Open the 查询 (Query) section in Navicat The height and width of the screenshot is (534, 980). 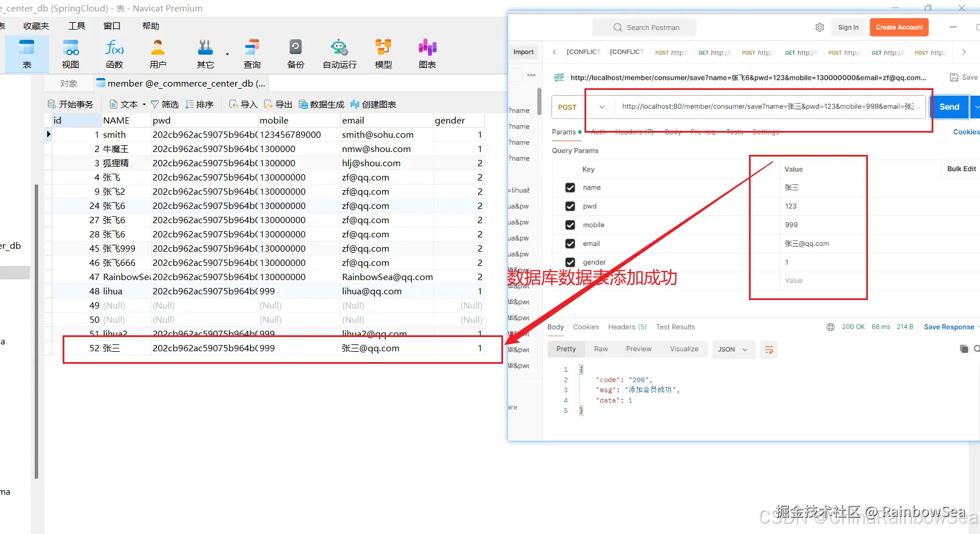[252, 54]
